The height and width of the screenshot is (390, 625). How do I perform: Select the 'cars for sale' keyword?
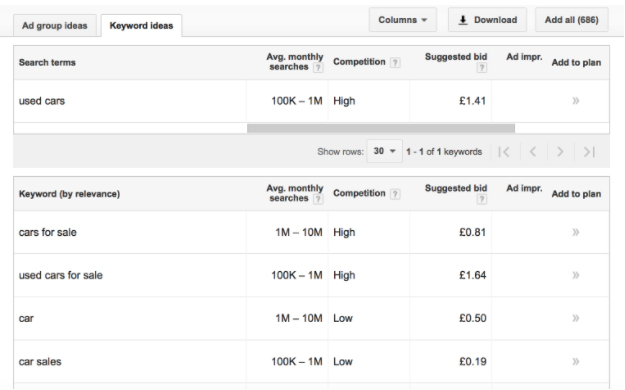[47, 232]
